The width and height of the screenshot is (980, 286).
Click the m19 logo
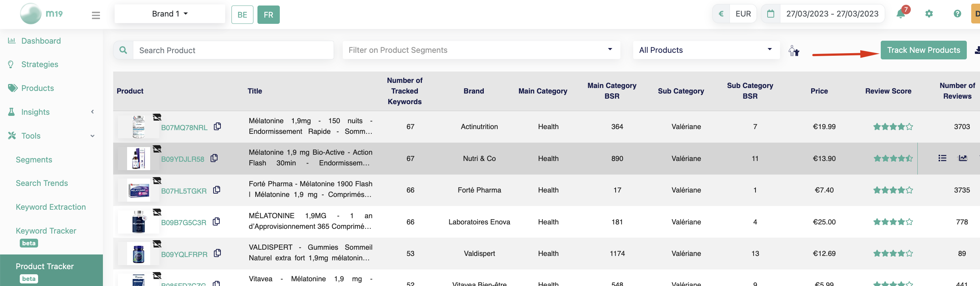pyautogui.click(x=41, y=14)
